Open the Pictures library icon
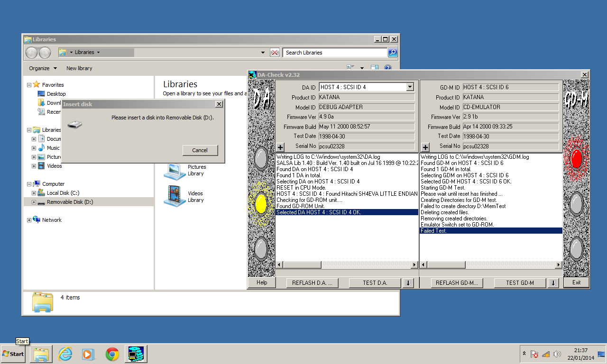607x364 pixels. click(175, 171)
